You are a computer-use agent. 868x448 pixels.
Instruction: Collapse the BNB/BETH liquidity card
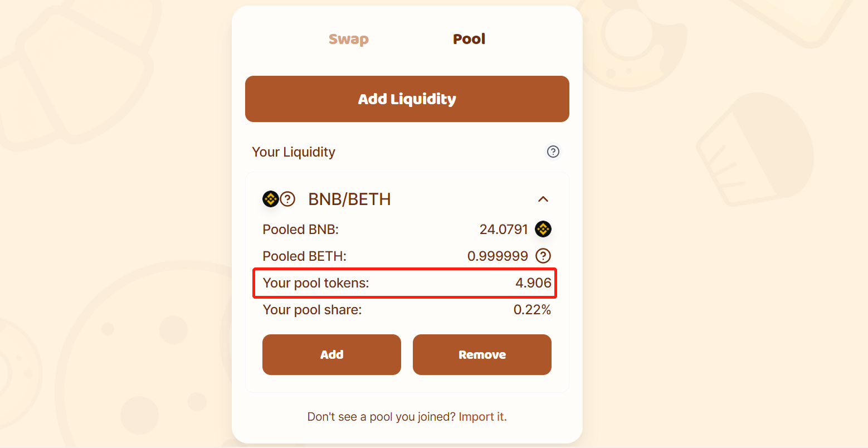pos(543,199)
